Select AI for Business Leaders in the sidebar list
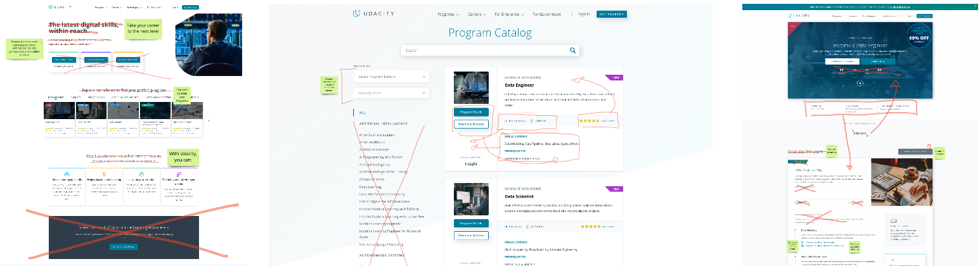The width and height of the screenshot is (980, 266). coord(377,135)
